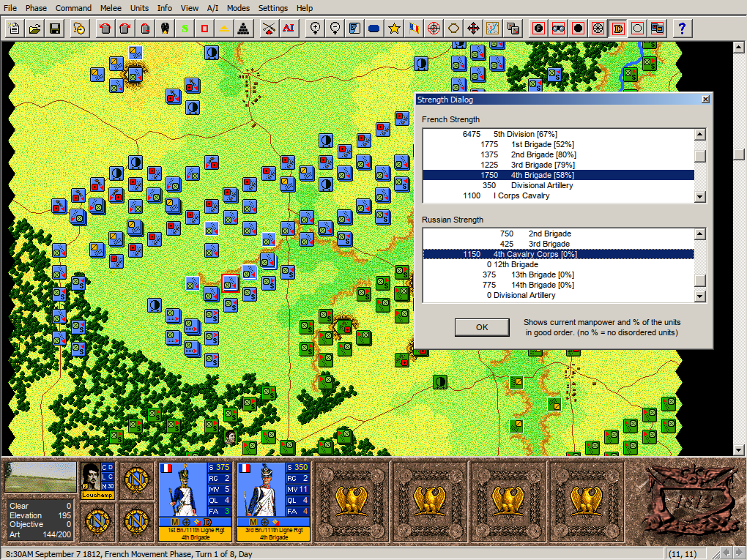Click the blue oval toolbar icon
Screen dimensions: 747x560
pos(374,29)
